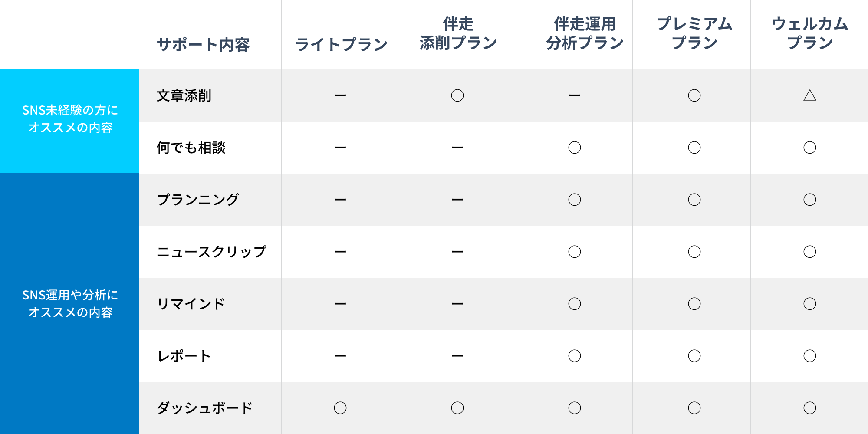Click the サポート内容 header label
The height and width of the screenshot is (434, 868).
point(203,44)
